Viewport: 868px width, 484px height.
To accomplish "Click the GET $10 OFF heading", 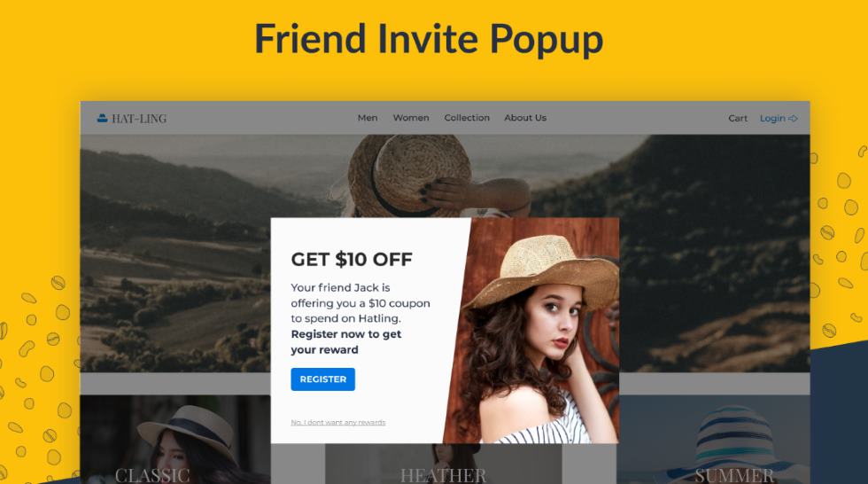I will 352,259.
